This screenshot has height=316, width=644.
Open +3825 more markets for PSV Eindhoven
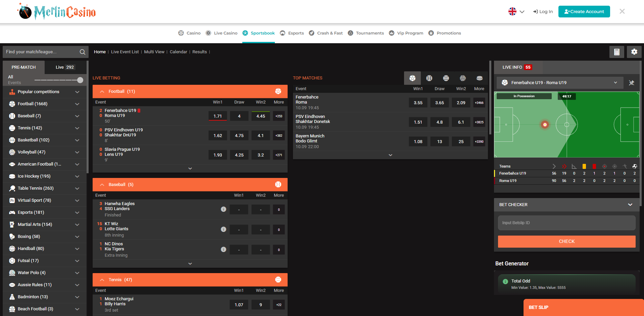(x=479, y=122)
